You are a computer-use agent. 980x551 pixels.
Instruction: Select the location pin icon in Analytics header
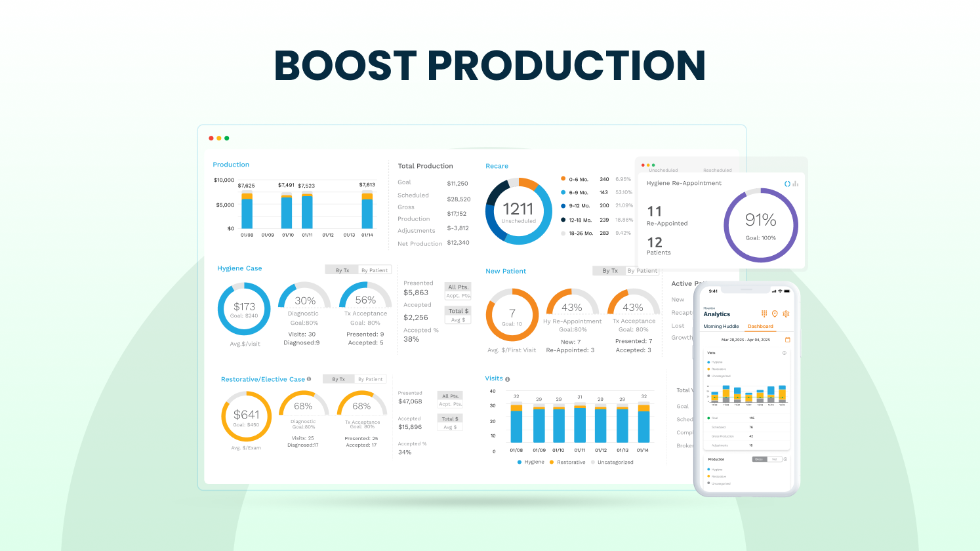pos(775,314)
